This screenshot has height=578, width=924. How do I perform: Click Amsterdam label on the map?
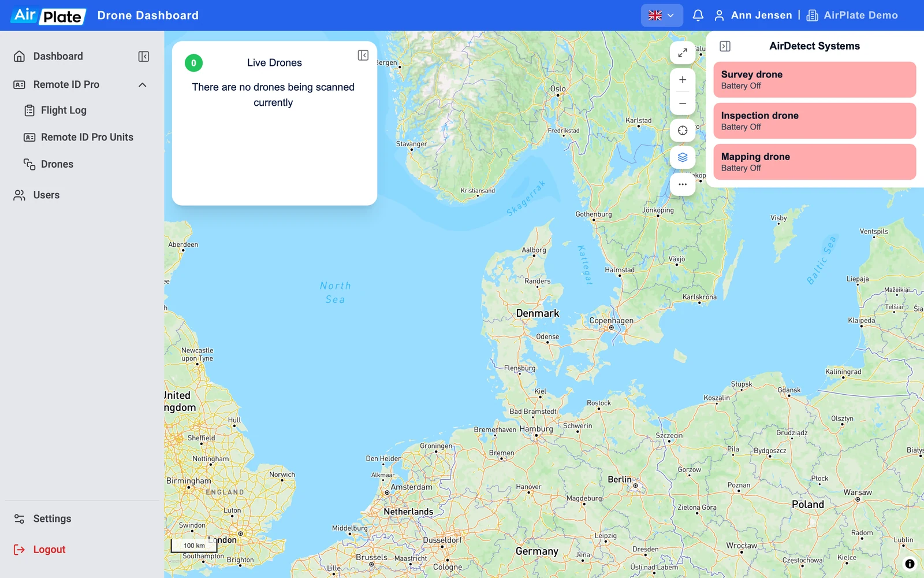point(411,487)
